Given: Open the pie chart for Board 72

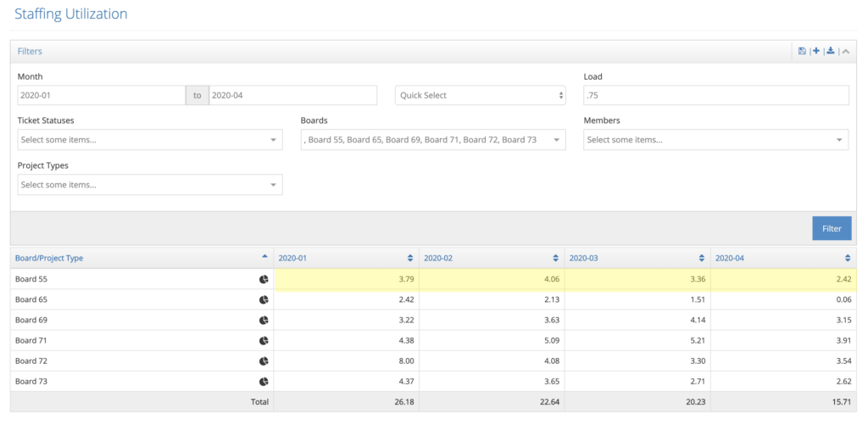Looking at the screenshot, I should [264, 361].
